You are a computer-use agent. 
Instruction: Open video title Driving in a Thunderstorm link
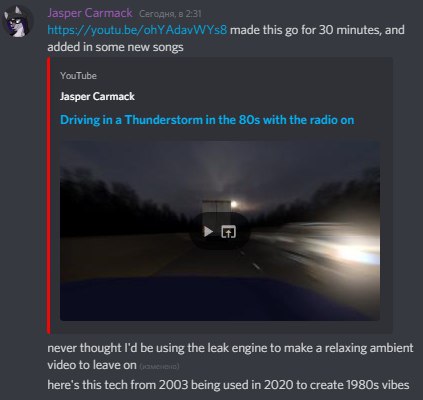(207, 120)
